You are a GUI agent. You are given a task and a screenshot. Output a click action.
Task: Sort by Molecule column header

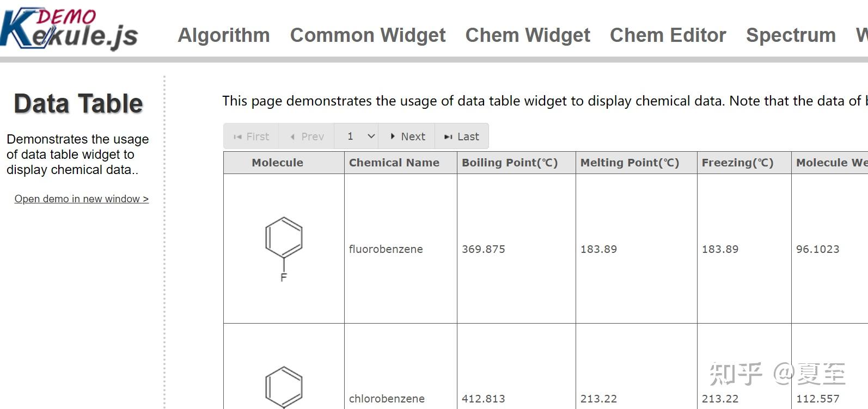[x=277, y=163]
